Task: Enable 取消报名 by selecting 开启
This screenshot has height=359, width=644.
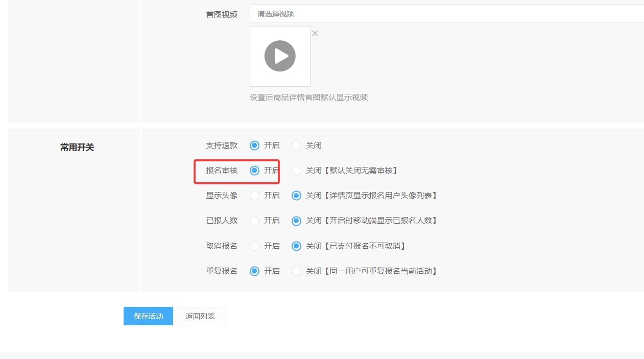Action: click(x=254, y=246)
